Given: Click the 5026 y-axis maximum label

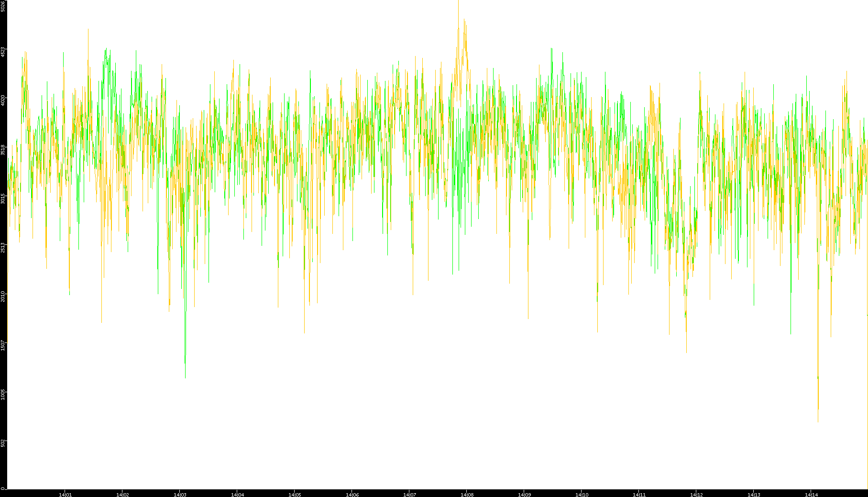Looking at the screenshot, I should (3, 6).
